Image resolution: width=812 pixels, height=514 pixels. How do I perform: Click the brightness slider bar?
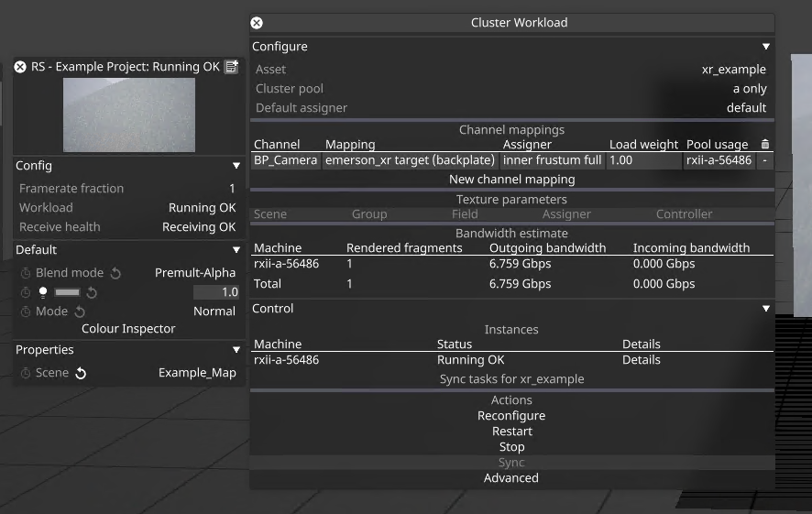point(67,292)
